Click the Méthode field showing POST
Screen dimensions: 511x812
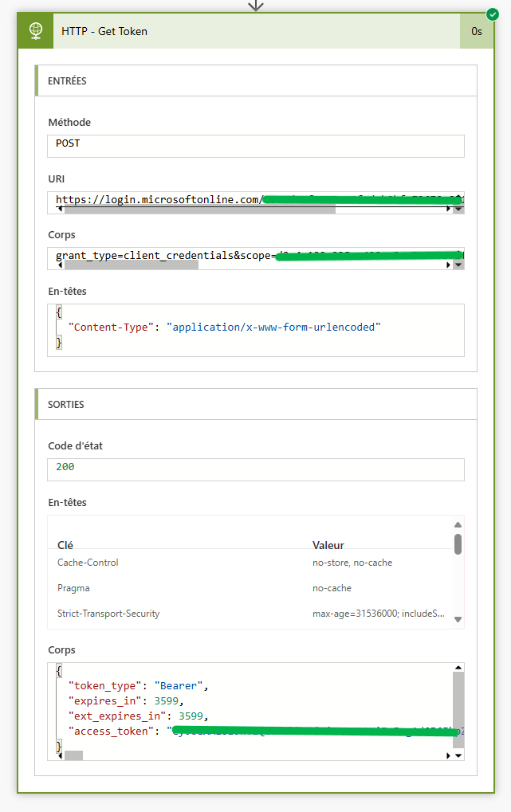[x=255, y=146]
